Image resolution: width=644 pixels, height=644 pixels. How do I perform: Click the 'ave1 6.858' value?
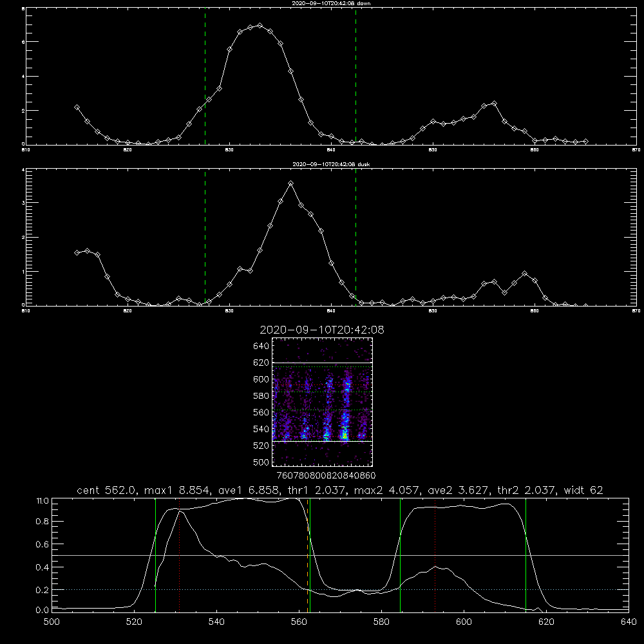click(x=250, y=490)
